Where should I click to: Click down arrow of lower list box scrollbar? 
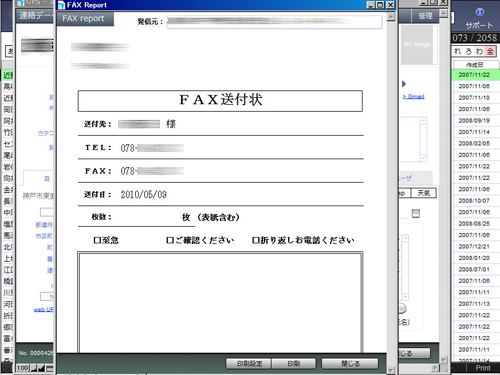405,296
